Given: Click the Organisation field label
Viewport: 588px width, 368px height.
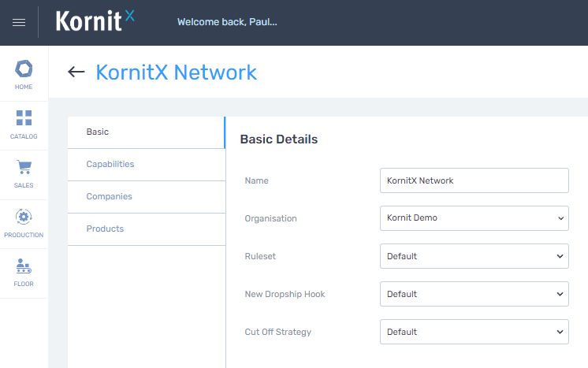Looking at the screenshot, I should click(x=270, y=218).
